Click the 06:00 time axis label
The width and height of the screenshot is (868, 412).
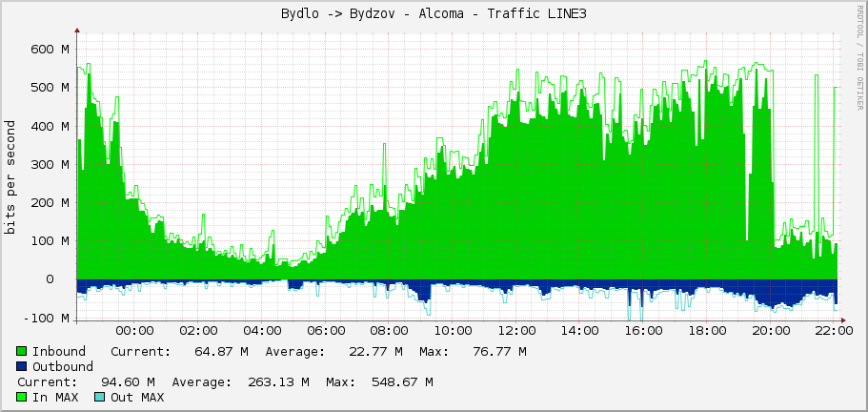(x=326, y=331)
